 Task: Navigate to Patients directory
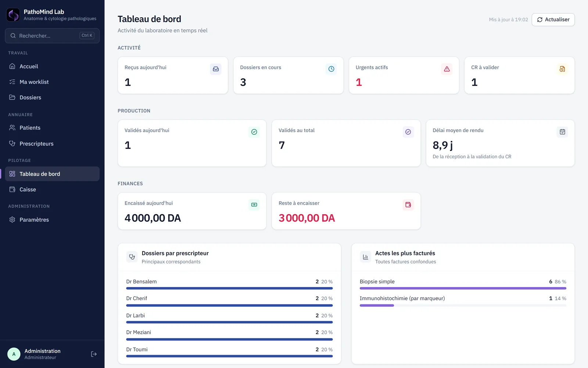click(x=52, y=128)
